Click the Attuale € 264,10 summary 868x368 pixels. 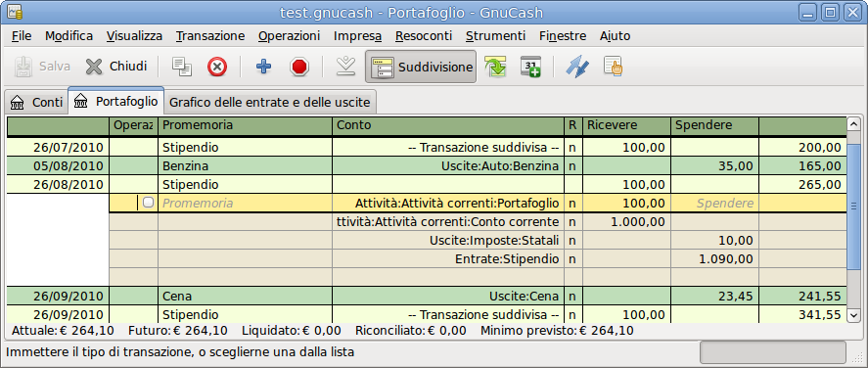coord(63,331)
